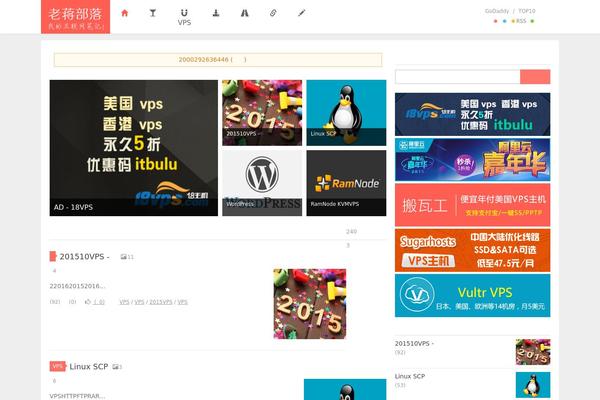
Task: Open the WordPress logo featured tile
Action: [262, 183]
